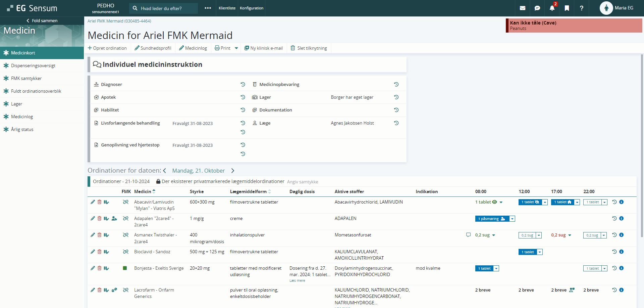Open Lager in the sidebar

coord(42,104)
